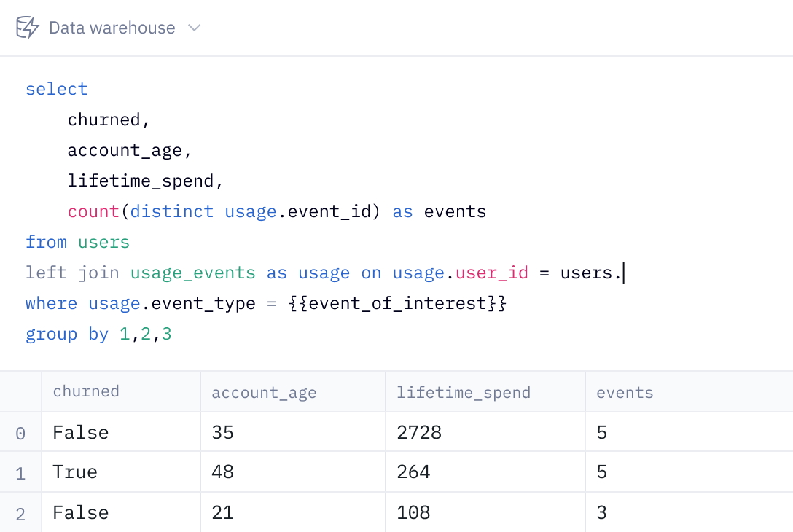The width and height of the screenshot is (793, 532).
Task: Click the count function in the query
Action: 93,212
